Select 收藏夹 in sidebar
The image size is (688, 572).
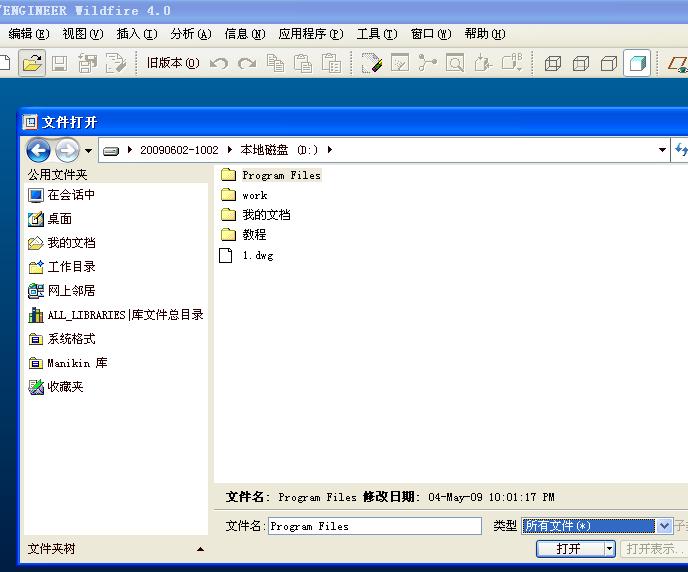55,386
